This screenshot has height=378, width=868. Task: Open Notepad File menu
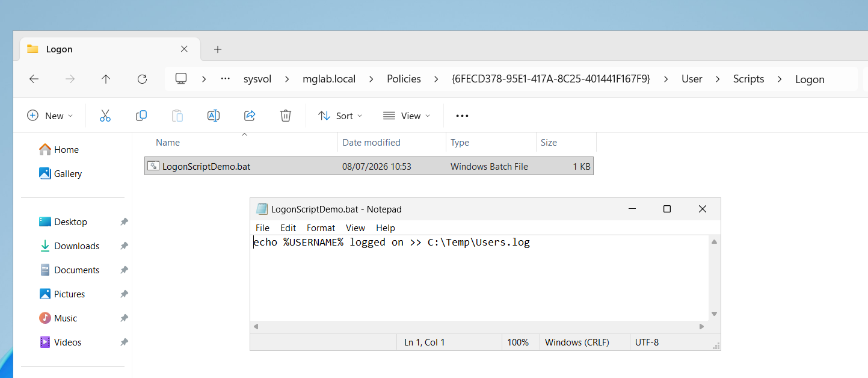pos(262,228)
